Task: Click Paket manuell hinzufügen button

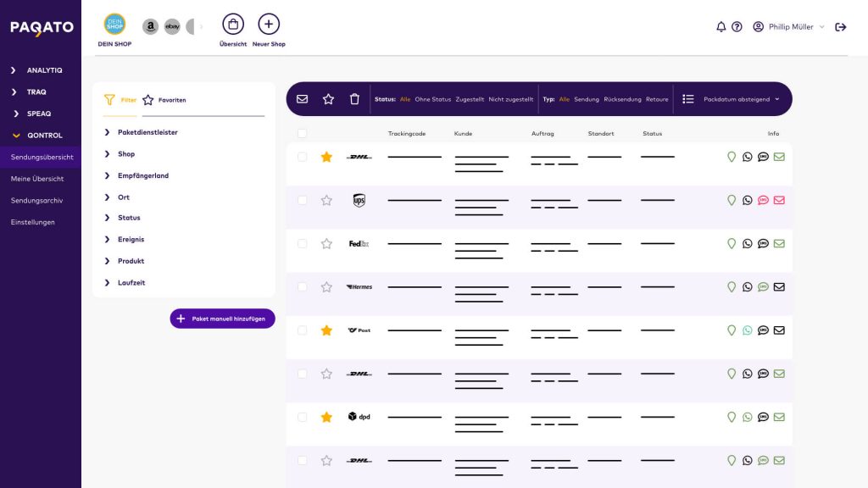Action: tap(222, 319)
